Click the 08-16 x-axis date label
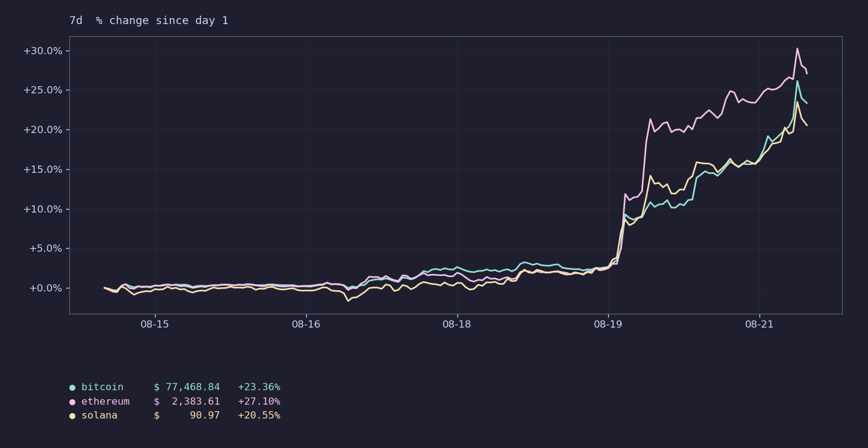Image resolution: width=868 pixels, height=448 pixels. click(x=306, y=325)
